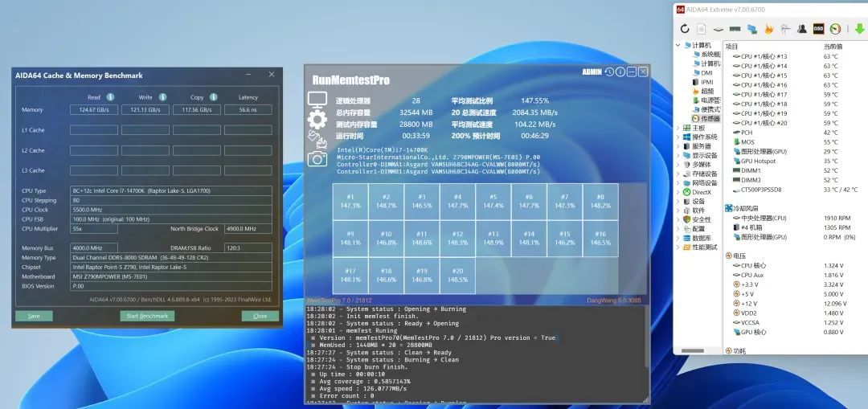Minimize the RunMemtestPro window
Viewport: 868px width, 409px height.
[632, 72]
